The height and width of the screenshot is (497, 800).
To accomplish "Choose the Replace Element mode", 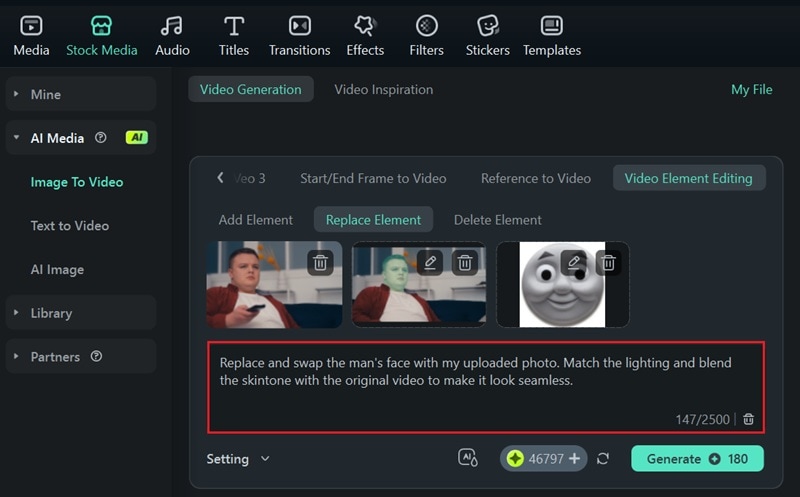I will click(x=373, y=219).
